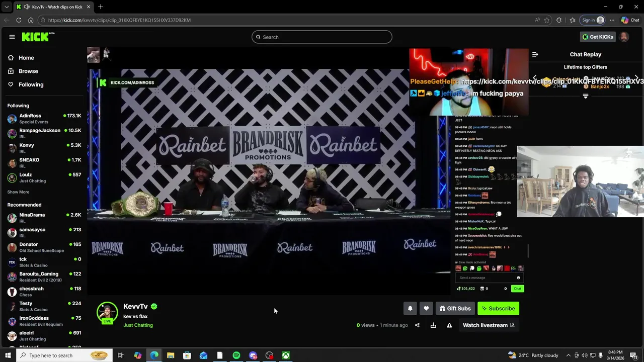Mute the KevvTv browser tab audio
This screenshot has height=362, width=644.
(x=27, y=7)
